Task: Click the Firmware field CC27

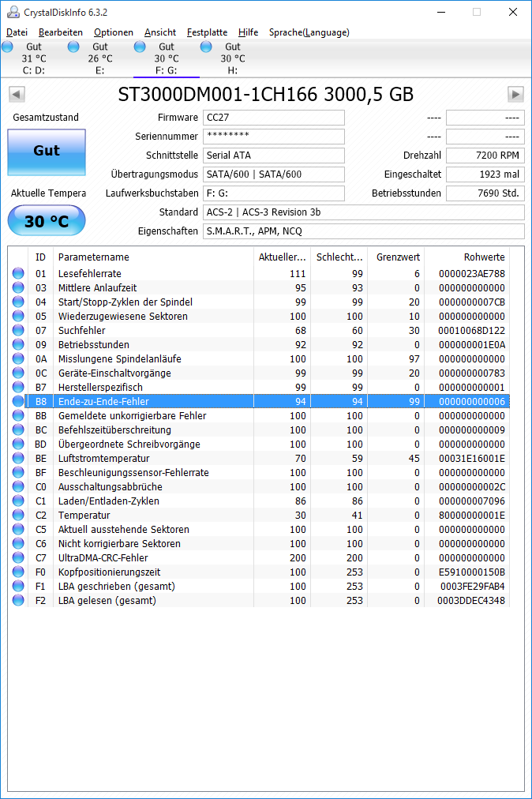Action: pos(274,118)
